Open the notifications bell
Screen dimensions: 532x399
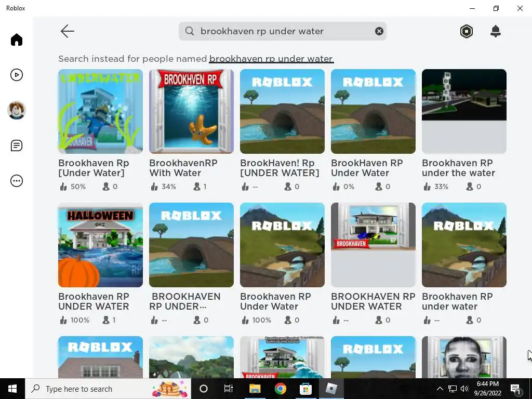point(495,31)
